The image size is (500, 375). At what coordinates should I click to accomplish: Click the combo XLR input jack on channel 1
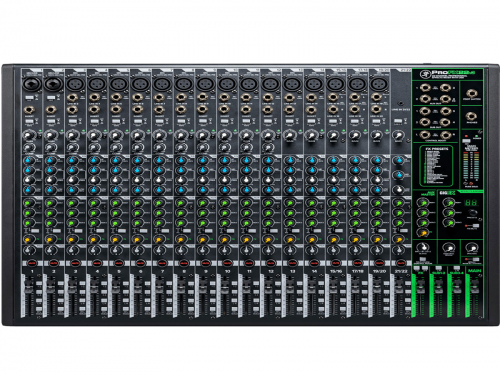tap(32, 83)
